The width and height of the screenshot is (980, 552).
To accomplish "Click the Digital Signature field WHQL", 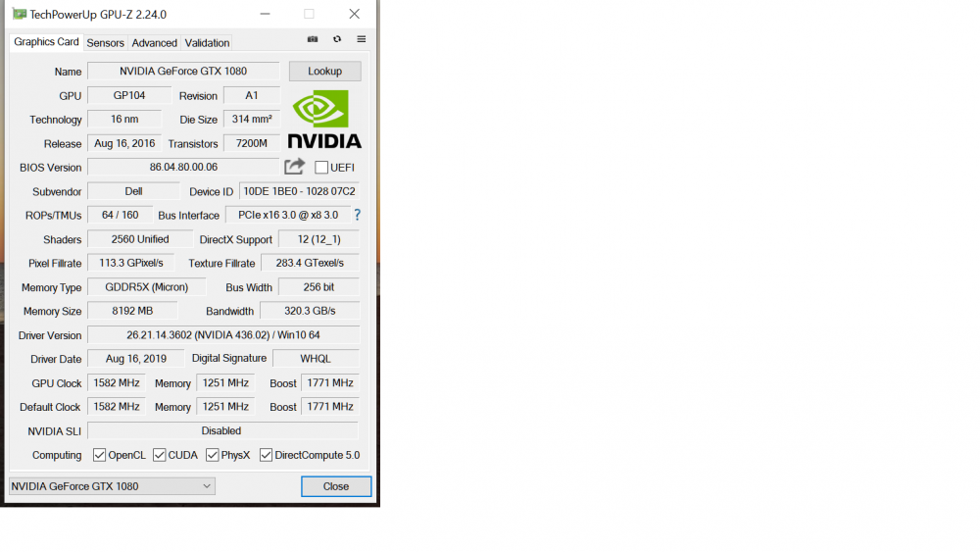I will pos(317,359).
